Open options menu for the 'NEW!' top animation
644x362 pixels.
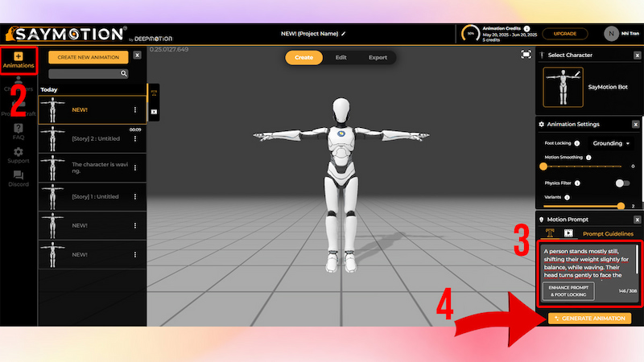coord(135,109)
